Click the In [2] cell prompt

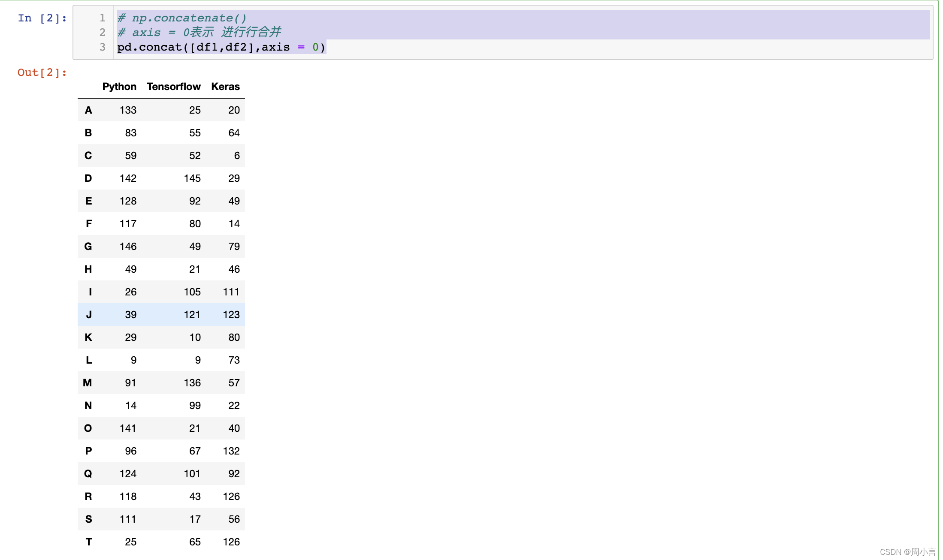[x=42, y=18]
